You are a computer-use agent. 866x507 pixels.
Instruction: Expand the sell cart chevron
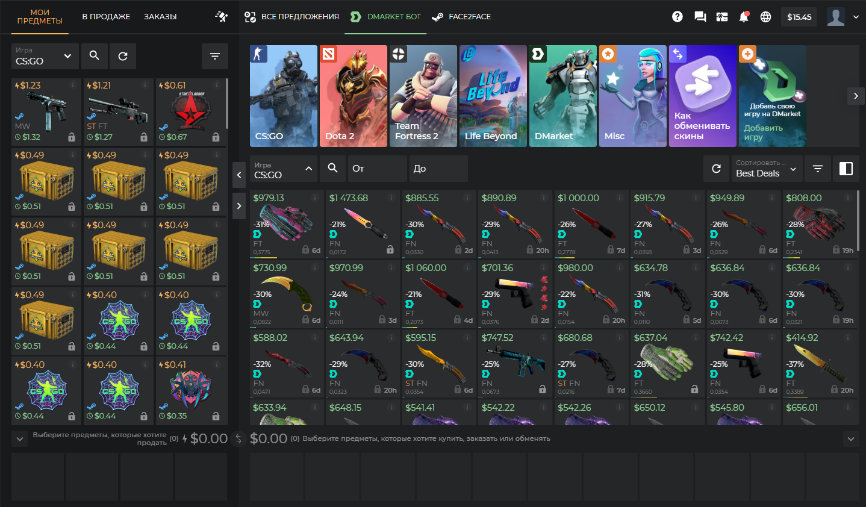[x=19, y=439]
